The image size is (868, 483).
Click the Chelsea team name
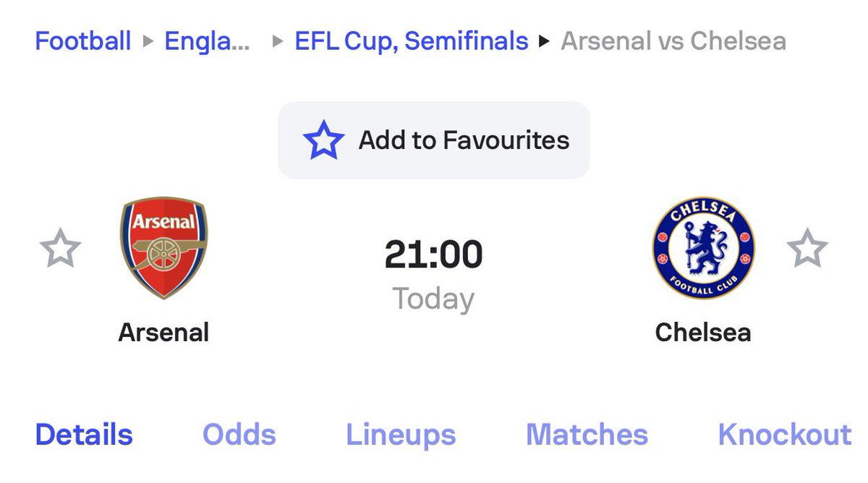[x=703, y=333]
